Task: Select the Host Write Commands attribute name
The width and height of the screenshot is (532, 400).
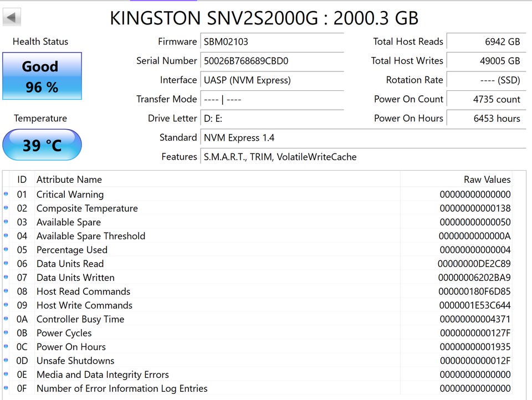Action: point(84,305)
